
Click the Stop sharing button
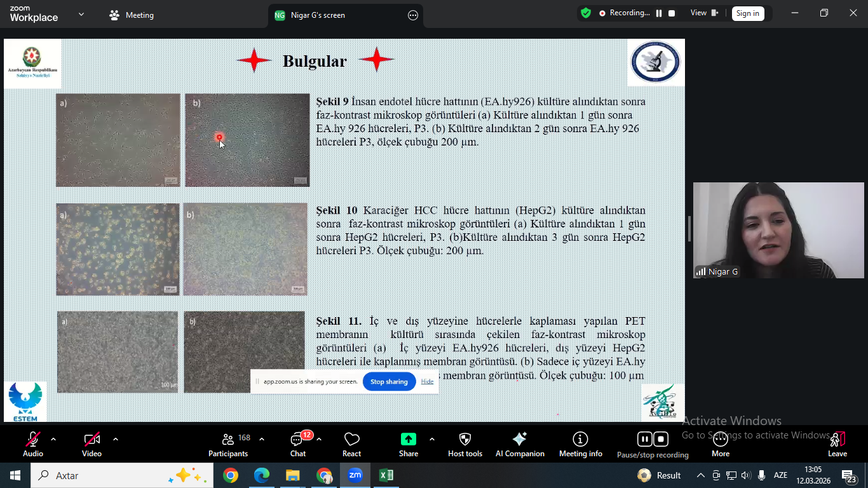pyautogui.click(x=389, y=382)
